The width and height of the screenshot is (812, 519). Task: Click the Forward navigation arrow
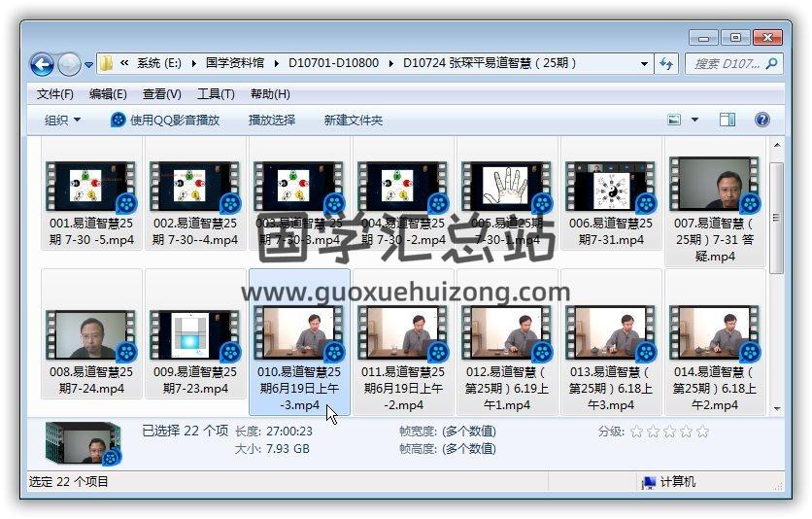(x=69, y=64)
